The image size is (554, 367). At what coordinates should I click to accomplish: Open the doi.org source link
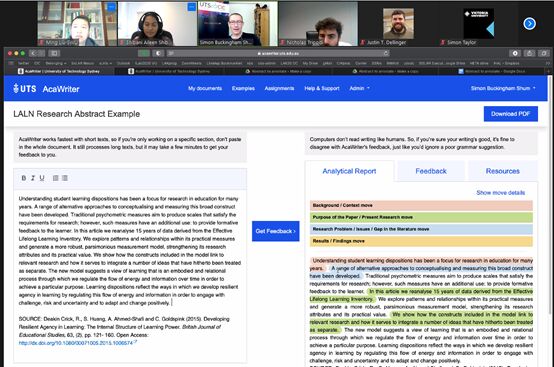click(77, 343)
